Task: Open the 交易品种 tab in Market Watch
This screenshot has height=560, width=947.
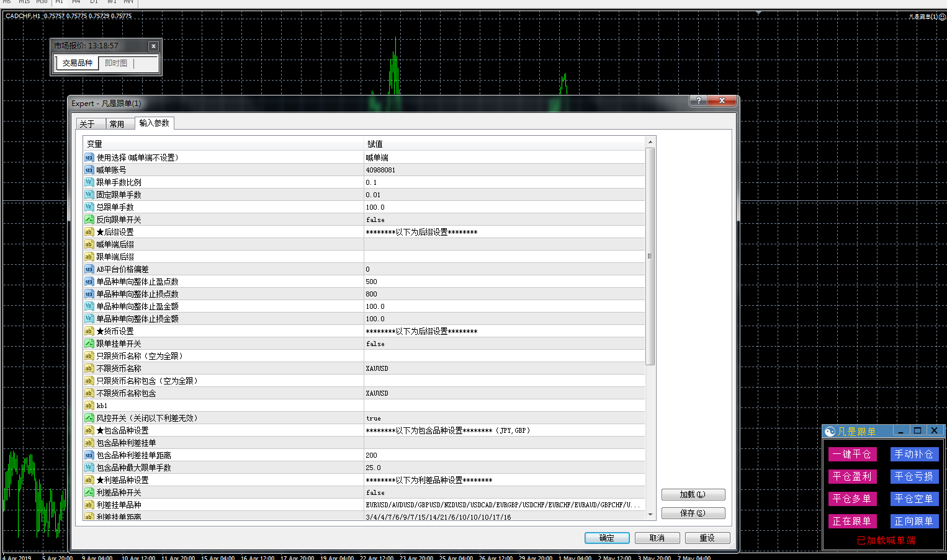Action: [x=77, y=63]
